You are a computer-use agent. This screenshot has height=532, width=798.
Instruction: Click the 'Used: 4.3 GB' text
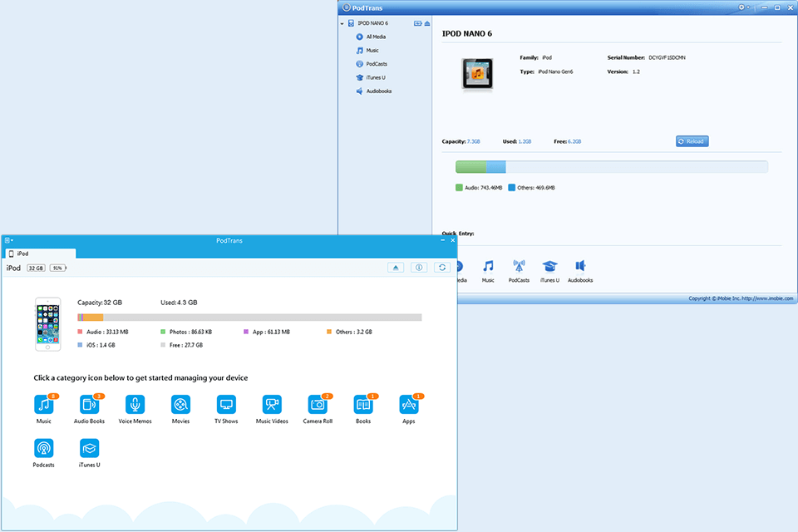tap(180, 303)
